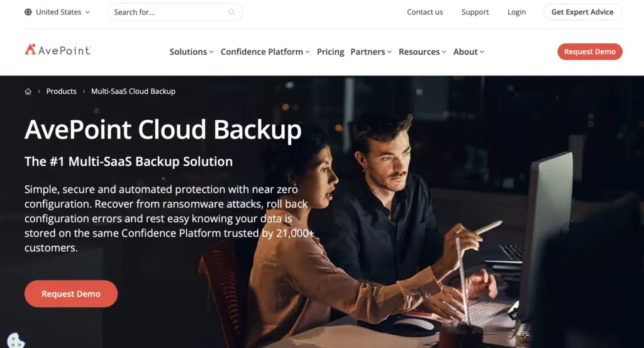Focus the Search for... input field
Viewport: 644px width, 348px height.
(x=175, y=12)
